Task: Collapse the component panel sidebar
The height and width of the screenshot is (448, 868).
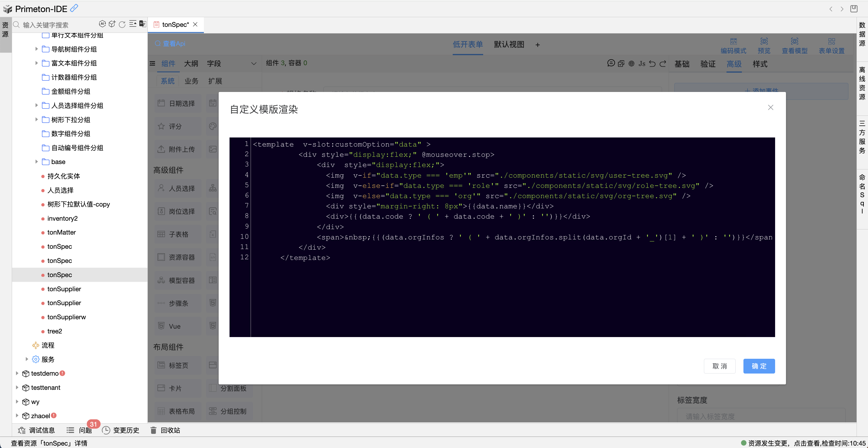Action: 152,63
